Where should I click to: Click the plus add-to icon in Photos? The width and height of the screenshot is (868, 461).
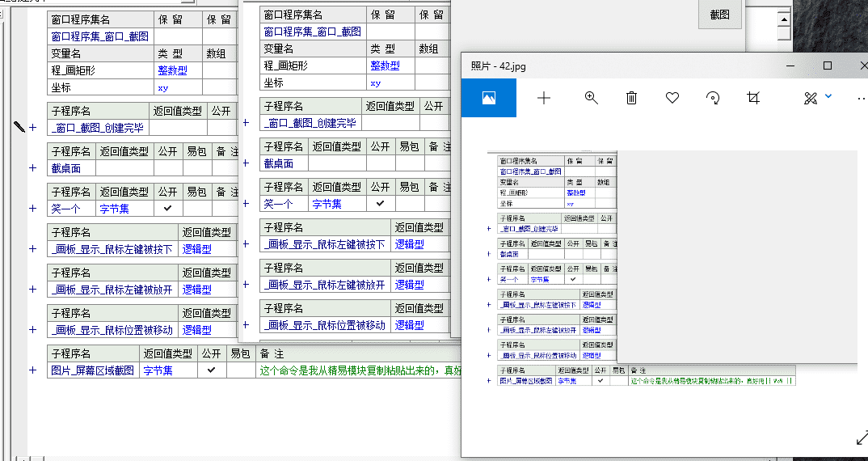pos(544,98)
